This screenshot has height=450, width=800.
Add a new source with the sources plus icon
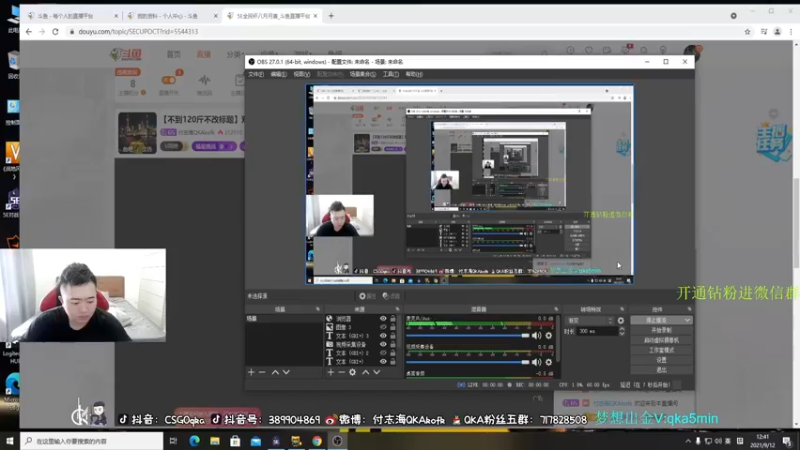click(x=331, y=372)
